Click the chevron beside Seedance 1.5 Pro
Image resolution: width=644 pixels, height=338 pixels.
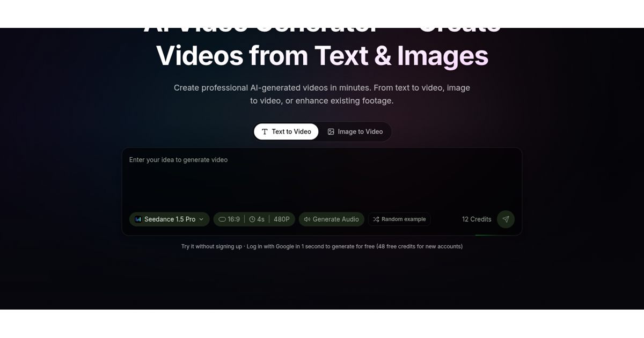click(x=201, y=219)
